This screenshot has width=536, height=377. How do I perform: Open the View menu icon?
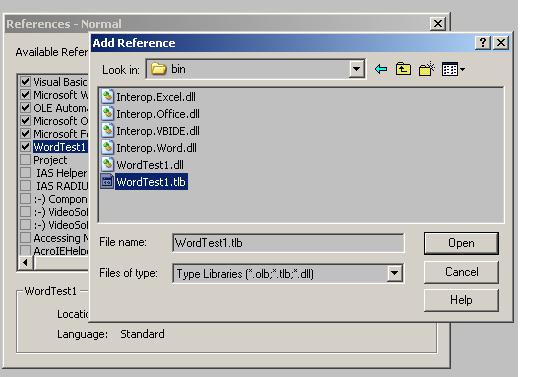[x=453, y=69]
